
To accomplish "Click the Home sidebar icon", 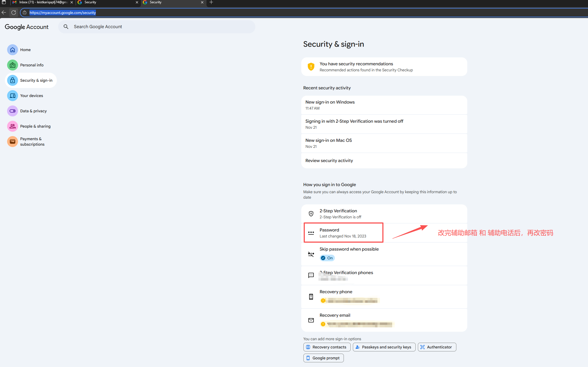I will tap(13, 50).
